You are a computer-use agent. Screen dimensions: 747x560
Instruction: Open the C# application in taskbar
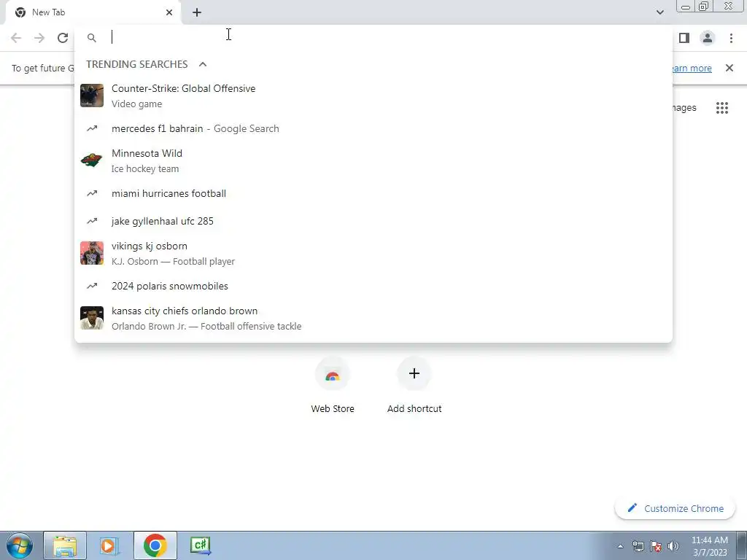pos(200,545)
